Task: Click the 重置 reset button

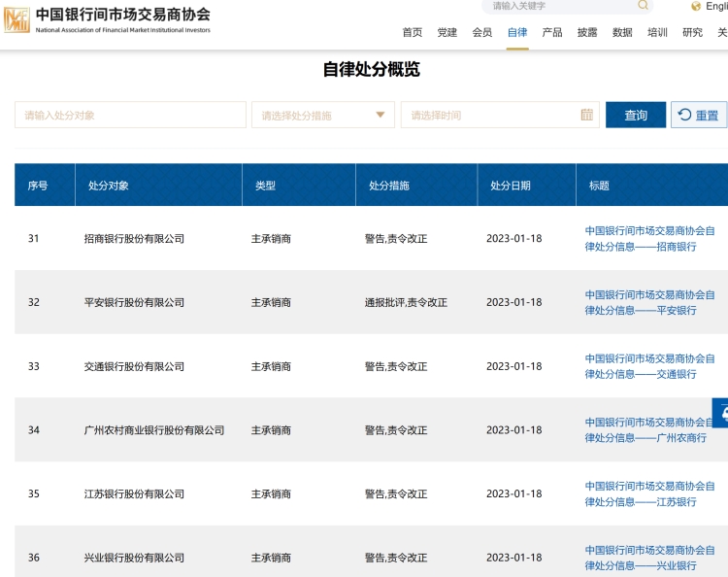Action: coord(699,115)
